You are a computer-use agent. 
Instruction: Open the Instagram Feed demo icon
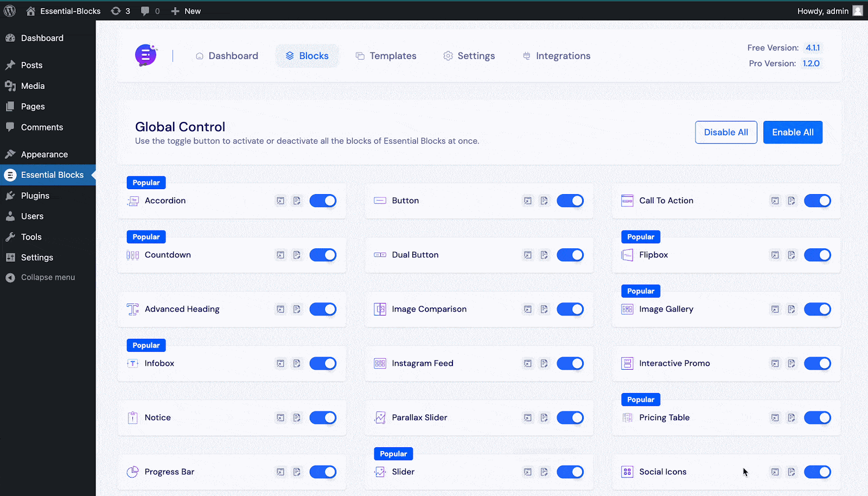[528, 363]
